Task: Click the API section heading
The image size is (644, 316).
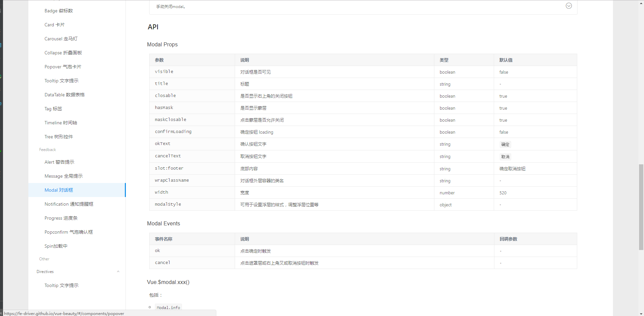Action: coord(153,27)
